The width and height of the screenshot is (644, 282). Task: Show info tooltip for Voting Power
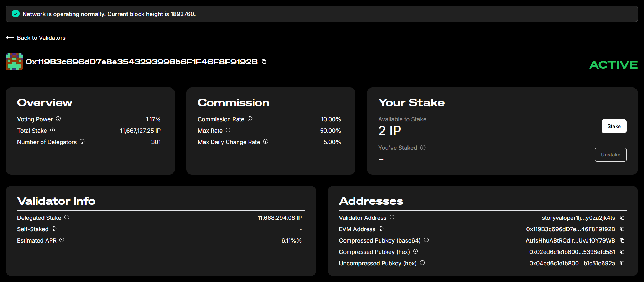58,119
